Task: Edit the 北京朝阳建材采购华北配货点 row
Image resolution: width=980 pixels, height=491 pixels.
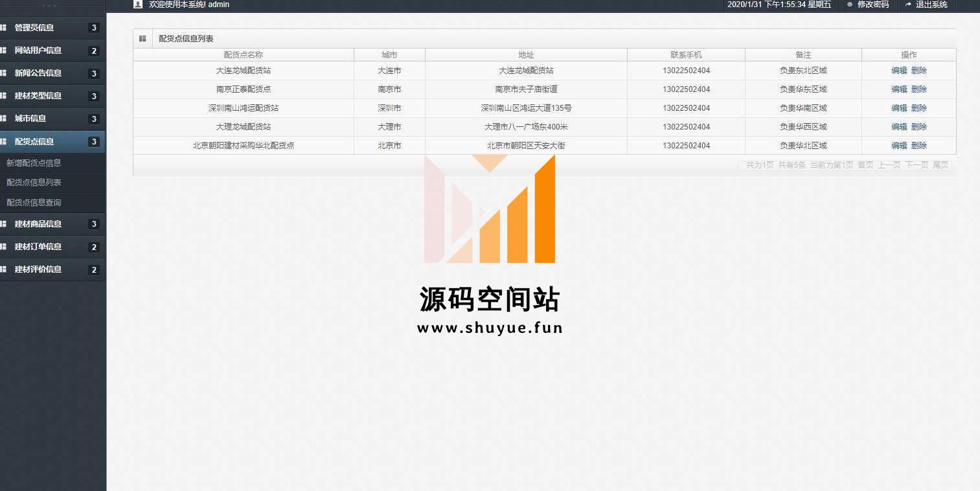Action: pyautogui.click(x=899, y=146)
